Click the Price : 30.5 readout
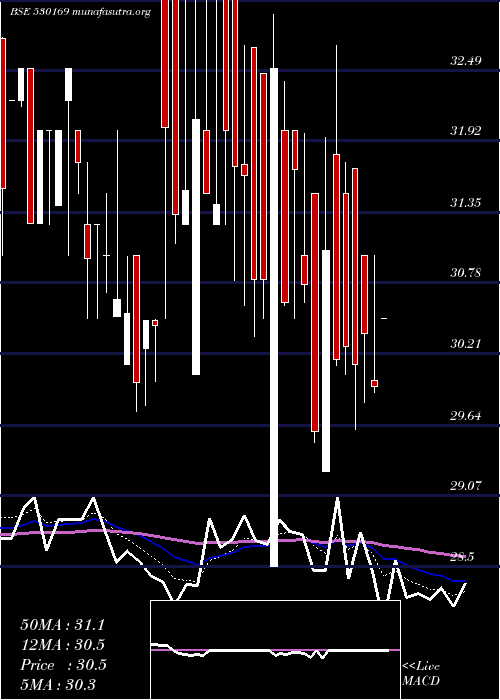 [x=63, y=665]
